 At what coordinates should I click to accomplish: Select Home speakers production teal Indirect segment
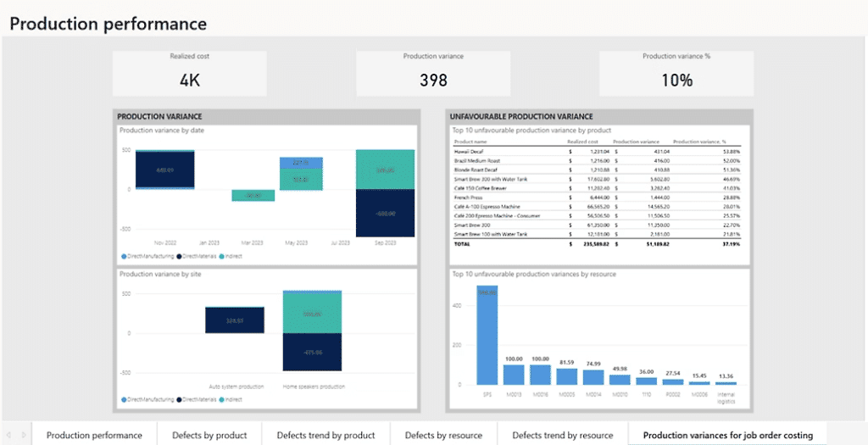coord(312,313)
